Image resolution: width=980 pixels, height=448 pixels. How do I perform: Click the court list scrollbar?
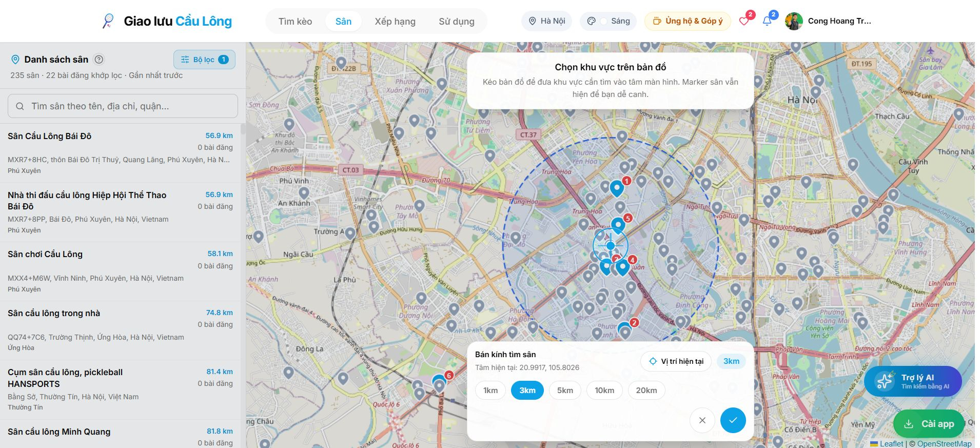click(243, 129)
